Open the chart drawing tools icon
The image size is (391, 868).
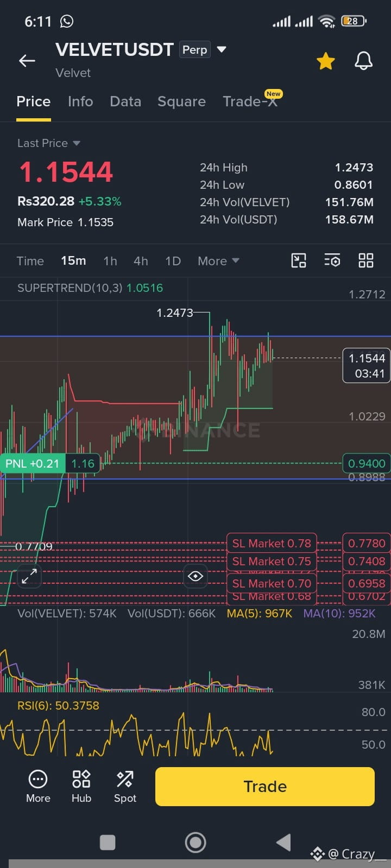coord(299,261)
